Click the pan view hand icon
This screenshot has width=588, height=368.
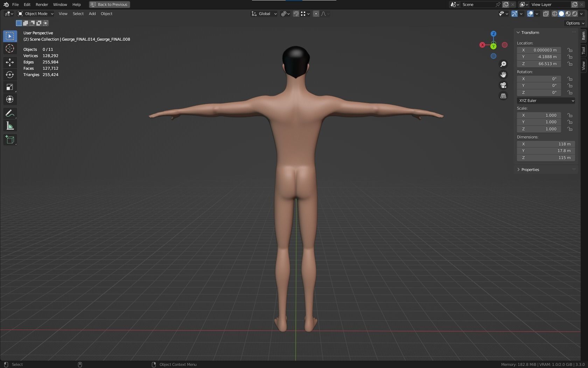[x=503, y=75]
